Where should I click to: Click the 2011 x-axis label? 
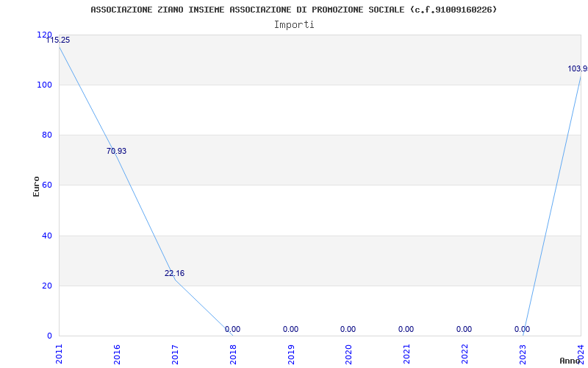pyautogui.click(x=59, y=354)
